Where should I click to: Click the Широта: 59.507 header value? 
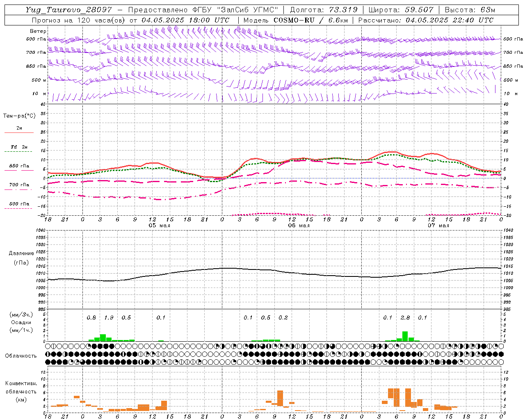401,10
